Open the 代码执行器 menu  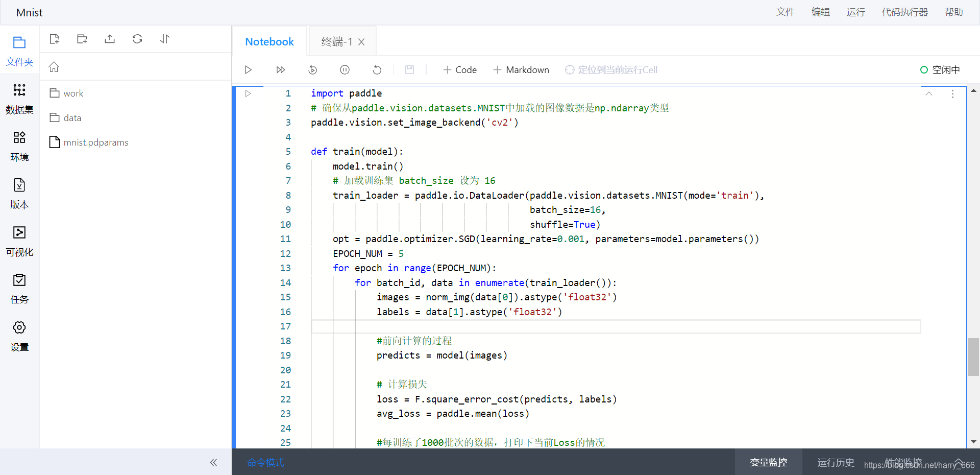coord(905,12)
